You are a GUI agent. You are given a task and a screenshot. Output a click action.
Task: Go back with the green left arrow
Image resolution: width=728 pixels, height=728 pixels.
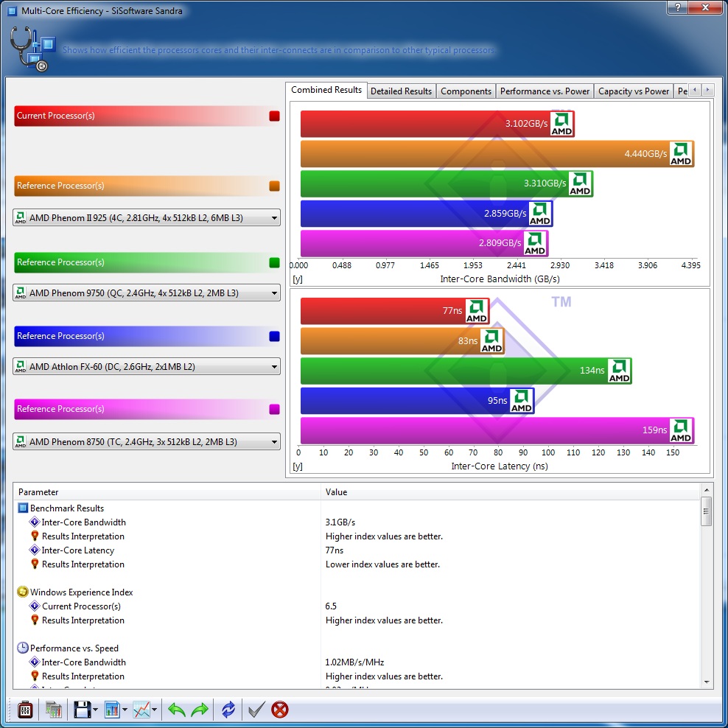click(x=176, y=710)
